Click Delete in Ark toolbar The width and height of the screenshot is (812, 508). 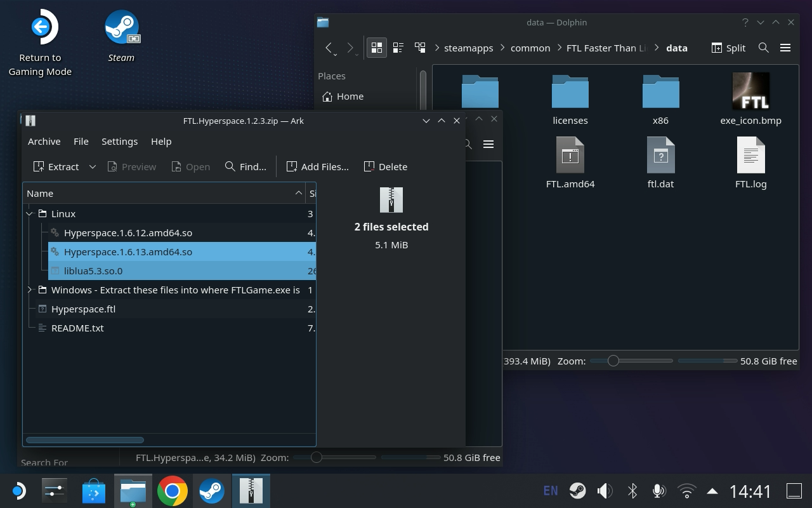click(x=386, y=166)
